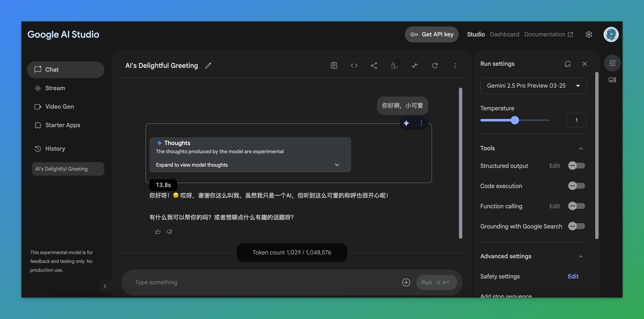Click Edit next to Safety settings
This screenshot has height=319, width=644.
tap(573, 276)
